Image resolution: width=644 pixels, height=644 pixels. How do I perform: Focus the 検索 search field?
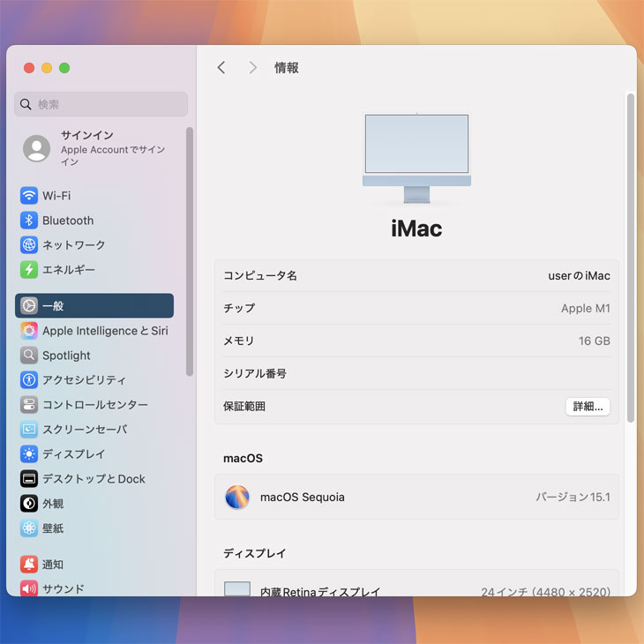click(101, 104)
